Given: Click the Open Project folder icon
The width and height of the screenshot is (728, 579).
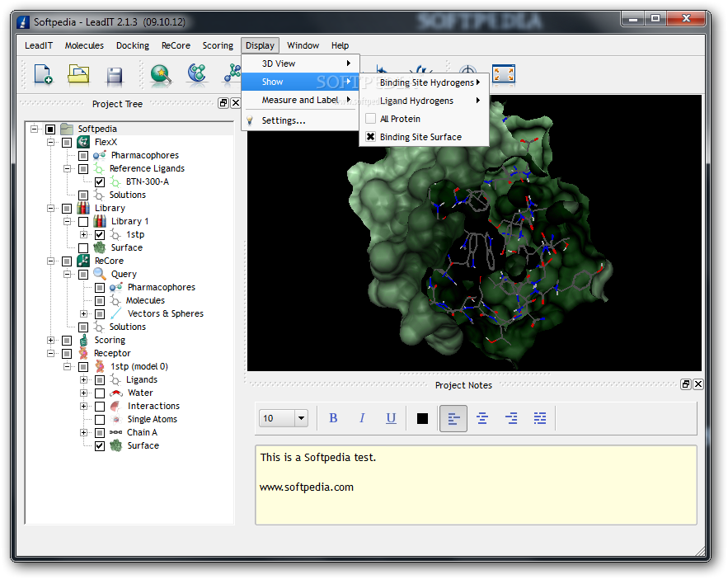Looking at the screenshot, I should coord(78,74).
